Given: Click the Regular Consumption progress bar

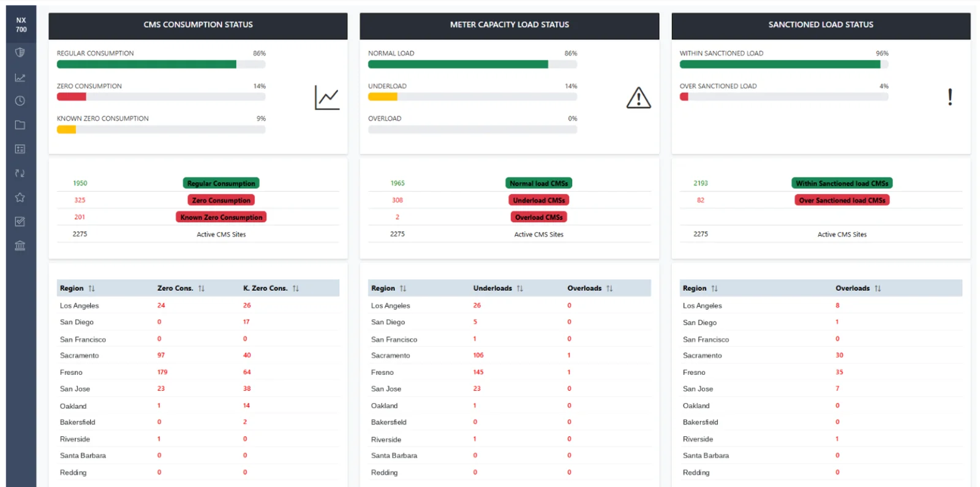Looking at the screenshot, I should tap(161, 64).
